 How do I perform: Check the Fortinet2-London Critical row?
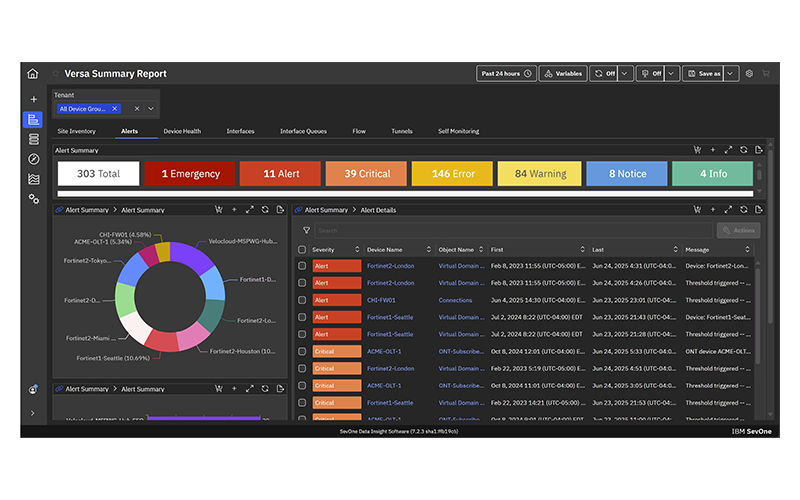(302, 368)
